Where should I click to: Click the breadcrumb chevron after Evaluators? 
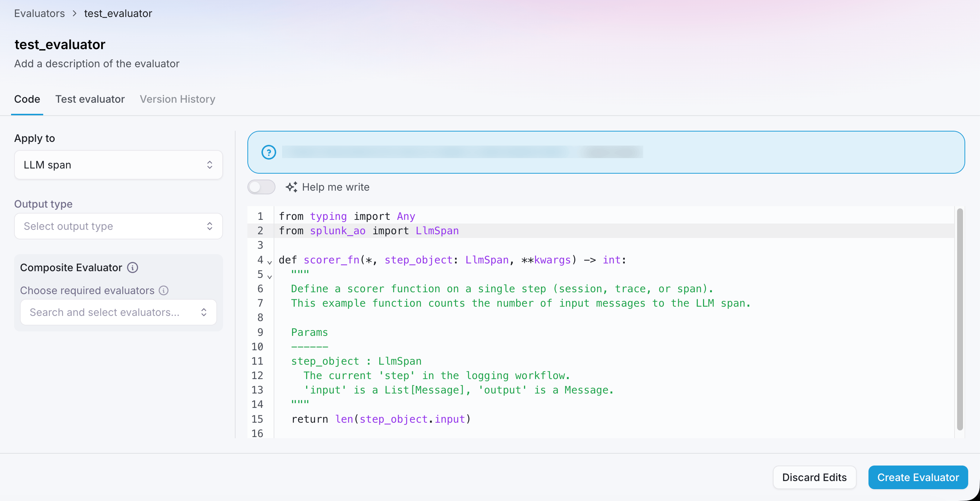click(75, 14)
